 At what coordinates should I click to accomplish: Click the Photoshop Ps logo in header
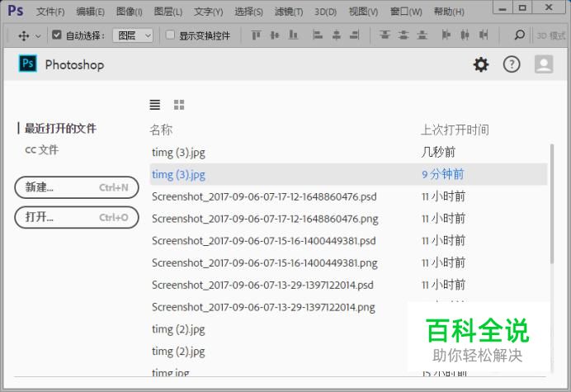pyautogui.click(x=28, y=64)
